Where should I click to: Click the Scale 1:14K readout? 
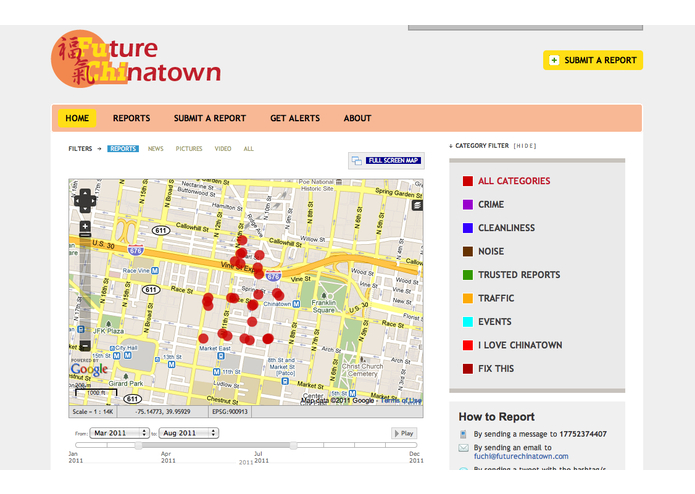point(93,412)
